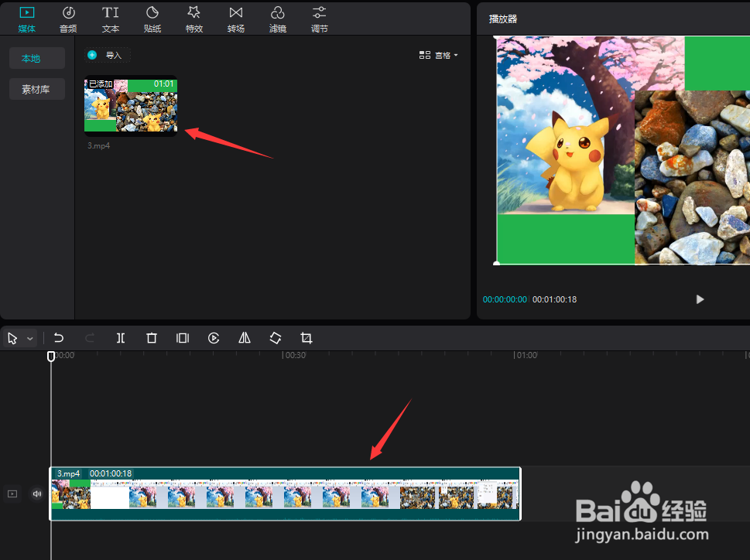Image resolution: width=750 pixels, height=560 pixels.
Task: Click the 导入 import button
Action: (x=108, y=56)
